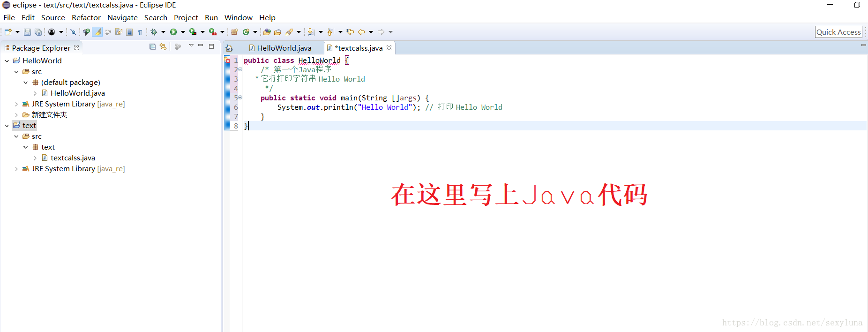
Task: Expand the 新建文件夹 folder node
Action: [x=16, y=115]
